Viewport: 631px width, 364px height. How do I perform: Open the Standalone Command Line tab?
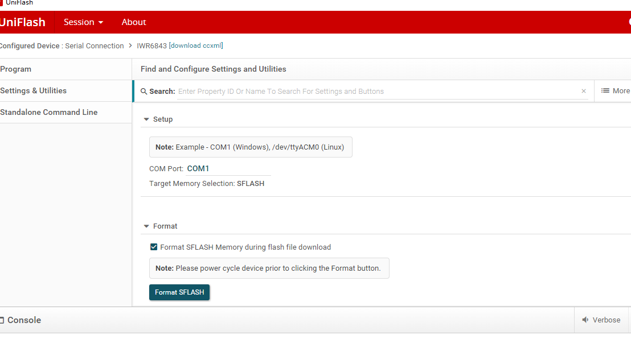point(65,113)
